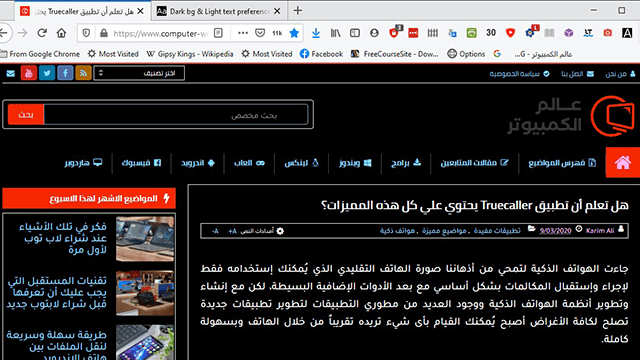Click the red home icon in navigation

[x=623, y=162]
